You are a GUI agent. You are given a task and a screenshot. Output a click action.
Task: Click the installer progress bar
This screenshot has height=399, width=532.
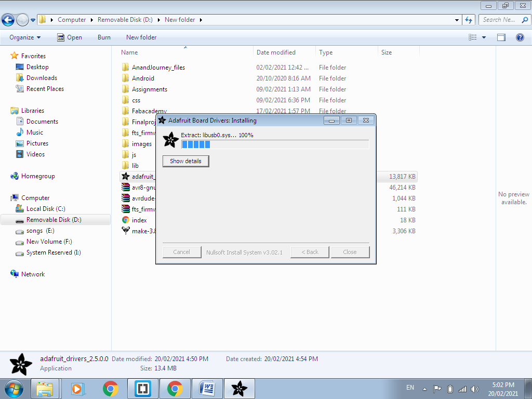pyautogui.click(x=275, y=144)
